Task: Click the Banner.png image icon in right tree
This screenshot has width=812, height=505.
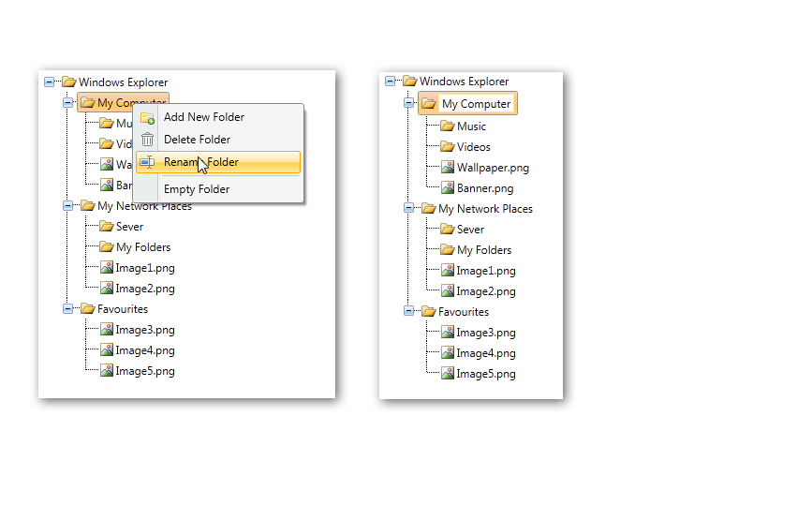Action: (x=447, y=188)
